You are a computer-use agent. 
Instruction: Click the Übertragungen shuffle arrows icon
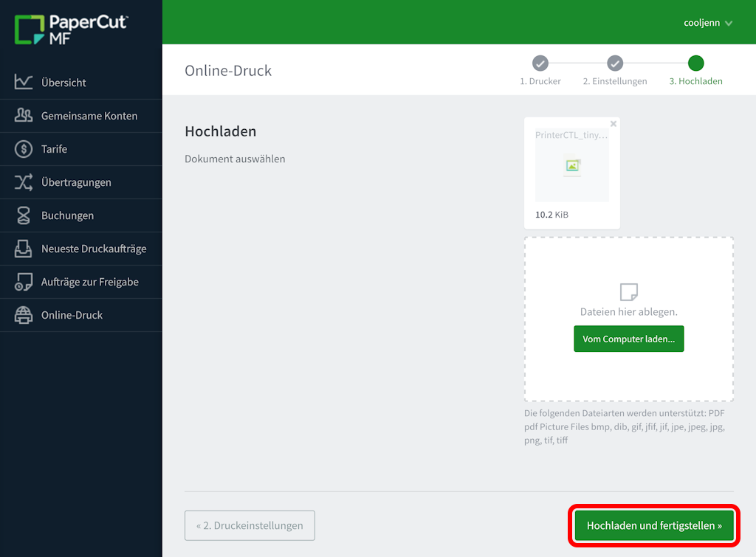click(24, 182)
